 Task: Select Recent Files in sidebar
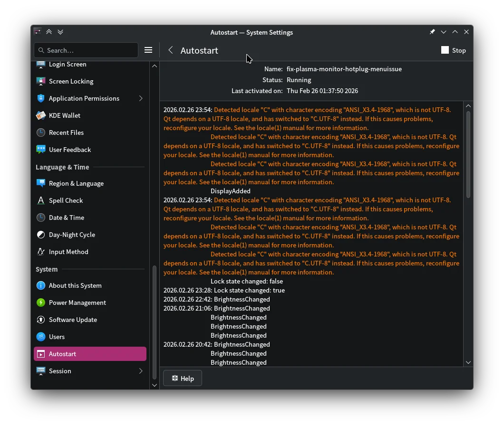(x=66, y=133)
